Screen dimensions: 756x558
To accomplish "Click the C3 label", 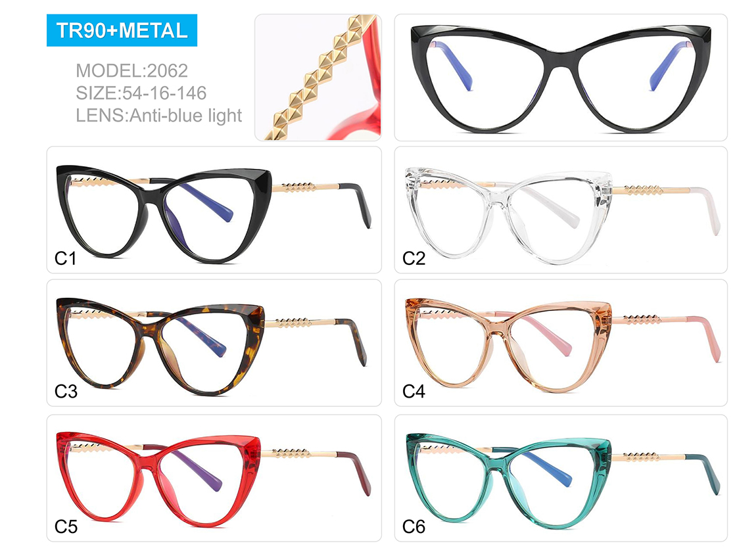I will coord(66,391).
